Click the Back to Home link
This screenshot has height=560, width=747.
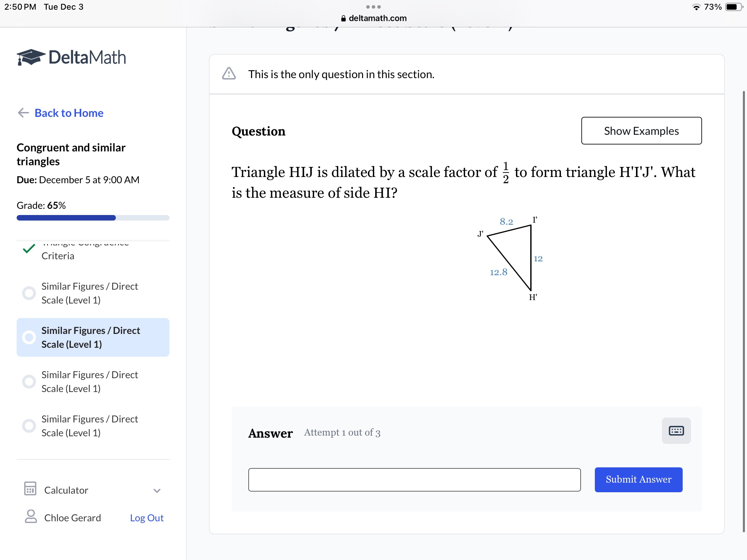click(x=69, y=113)
